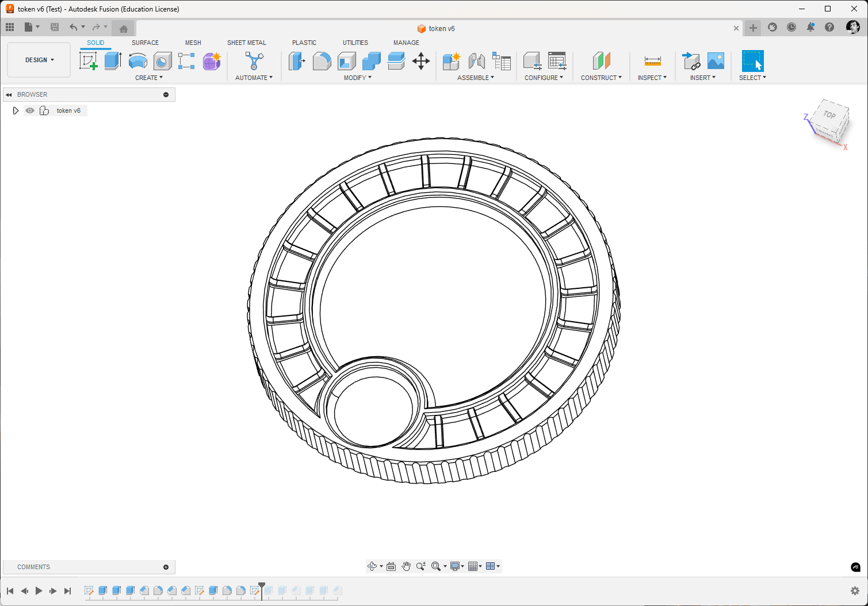The image size is (868, 606).
Task: Choose the Fillet tool in Modify
Action: pos(322,60)
